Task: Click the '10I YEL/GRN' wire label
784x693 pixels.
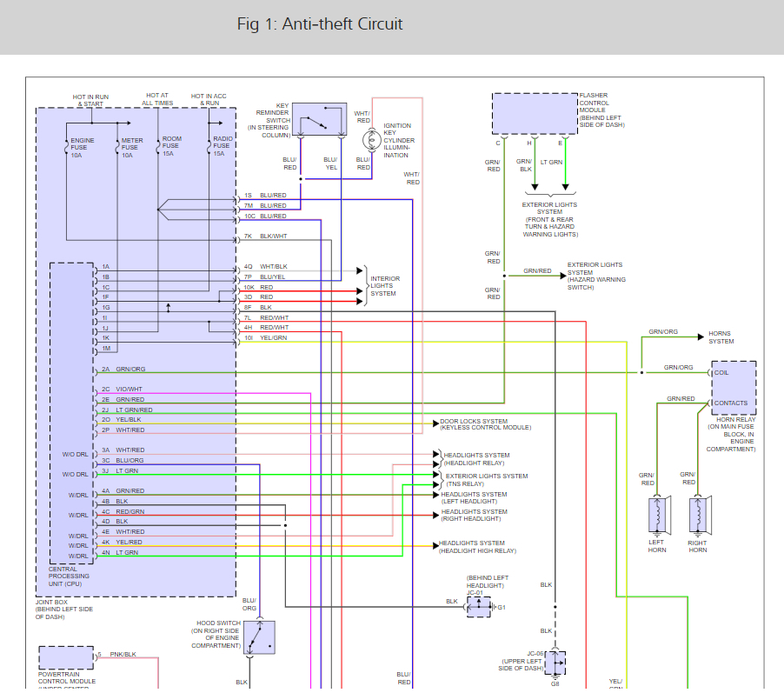Action: coord(265,337)
